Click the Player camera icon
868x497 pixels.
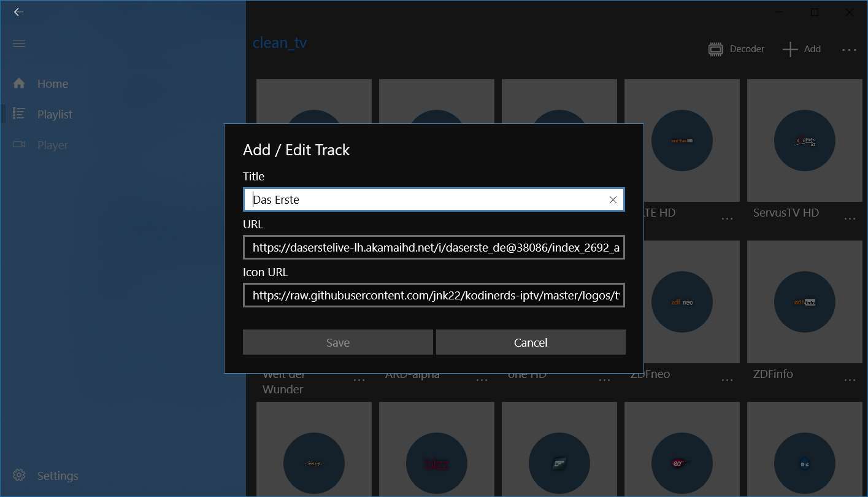[19, 144]
